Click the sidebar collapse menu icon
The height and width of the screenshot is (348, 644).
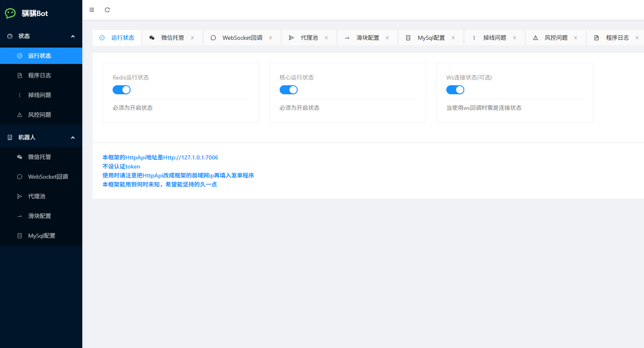(92, 10)
